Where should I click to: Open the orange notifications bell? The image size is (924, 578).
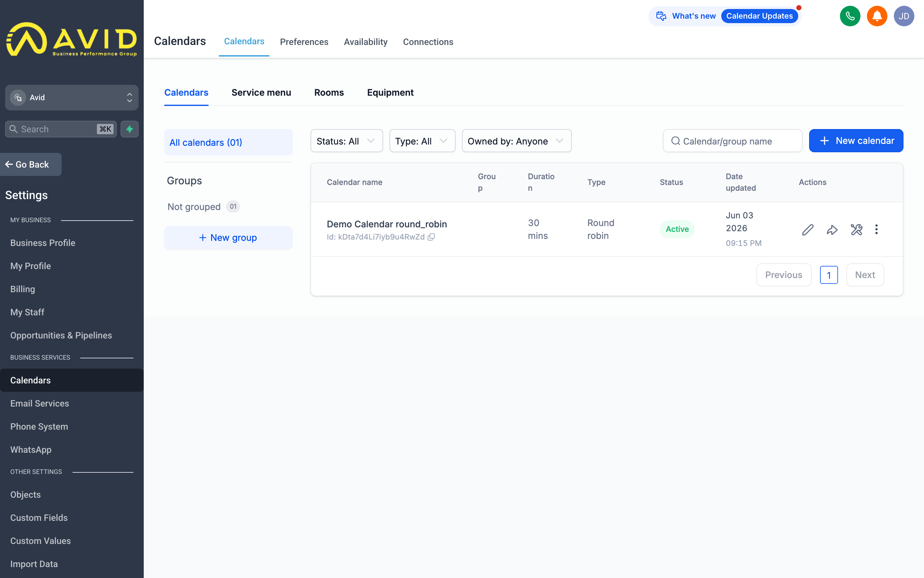click(x=877, y=16)
